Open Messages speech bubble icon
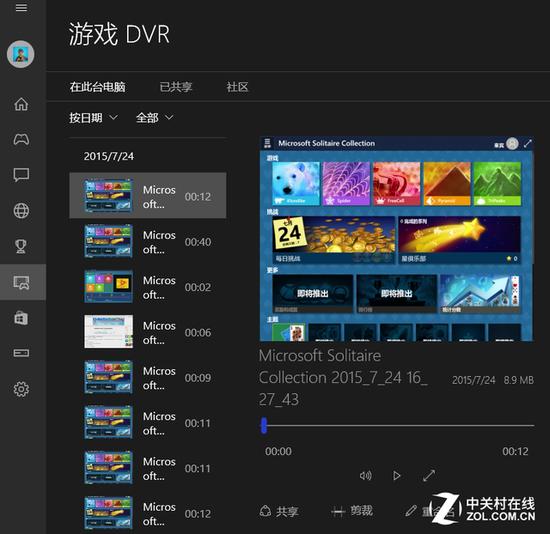550x534 pixels. [21, 175]
